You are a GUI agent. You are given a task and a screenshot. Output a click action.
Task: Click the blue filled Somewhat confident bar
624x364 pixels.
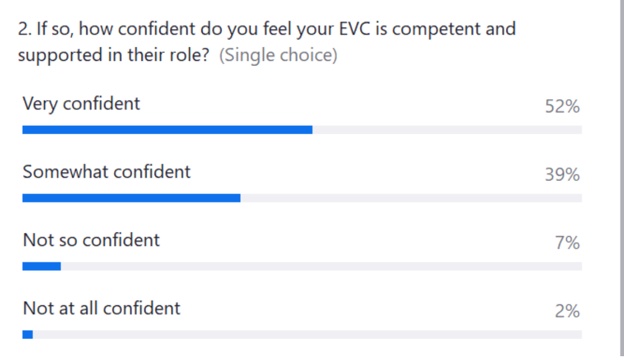coord(131,198)
